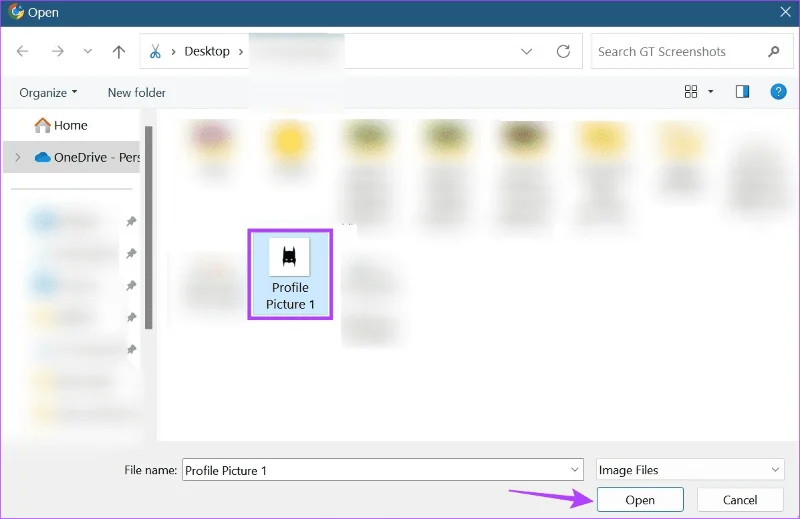Open view options dropdown arrow

pos(710,92)
